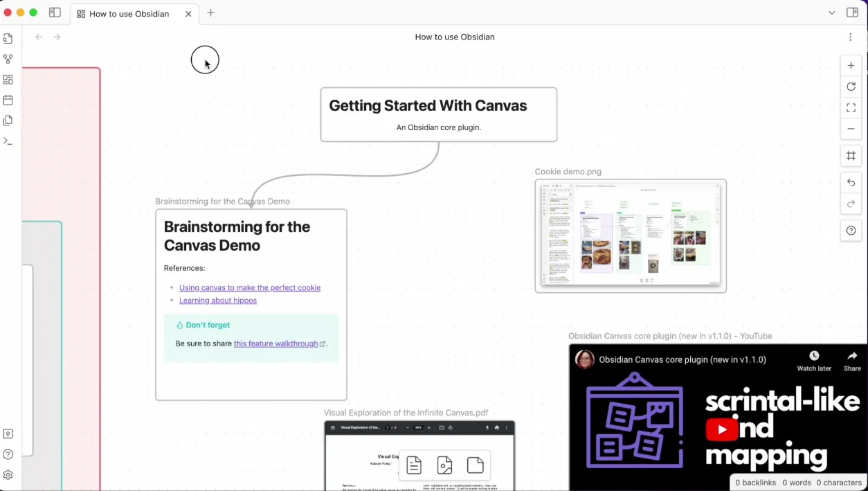The image size is (868, 491).
Task: Play the YouTube video embed
Action: pyautogui.click(x=722, y=429)
